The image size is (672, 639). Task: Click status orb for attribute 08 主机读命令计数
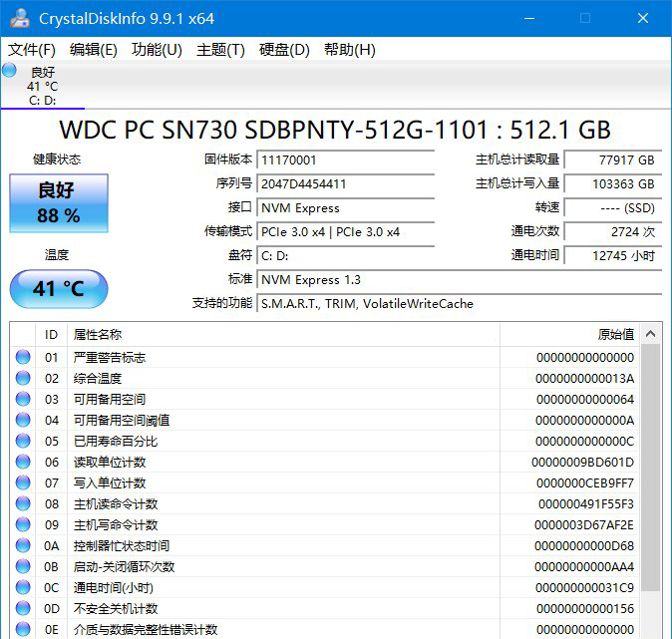[23, 504]
